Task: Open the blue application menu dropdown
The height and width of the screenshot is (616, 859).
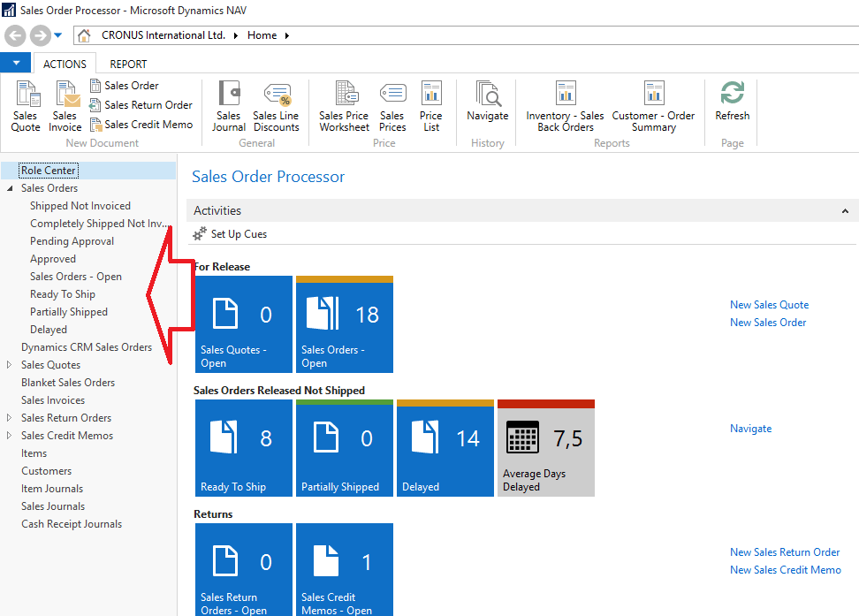Action: click(x=16, y=64)
